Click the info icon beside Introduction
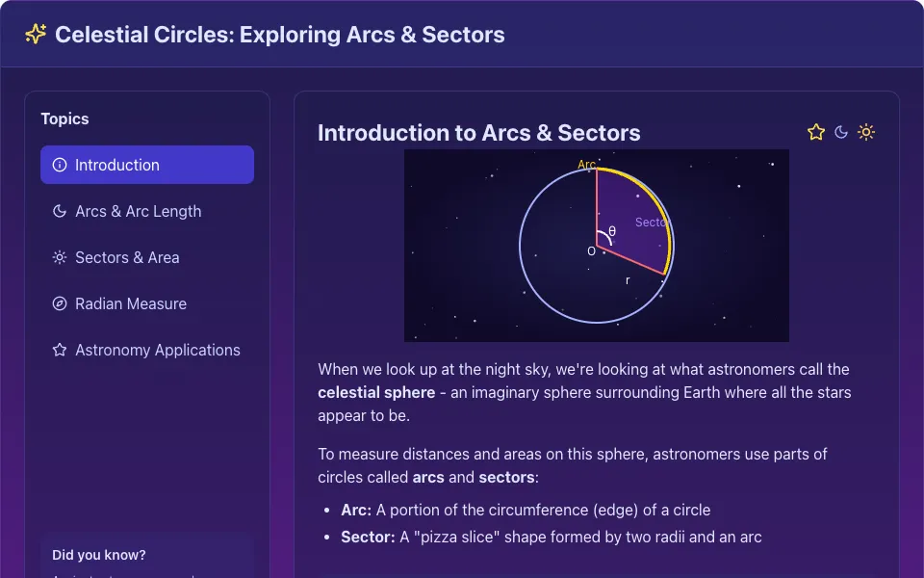 60,165
